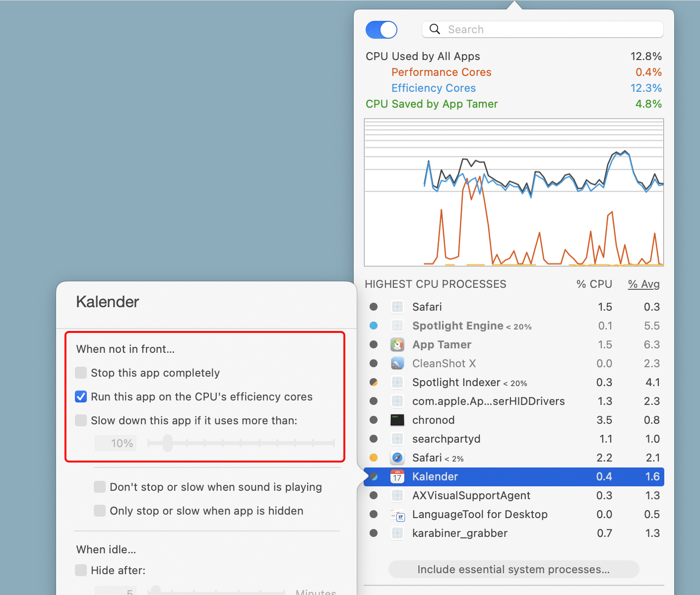Image resolution: width=700 pixels, height=595 pixels.
Task: Click the status dot beside Spotlight Indexer
Action: pos(374,382)
